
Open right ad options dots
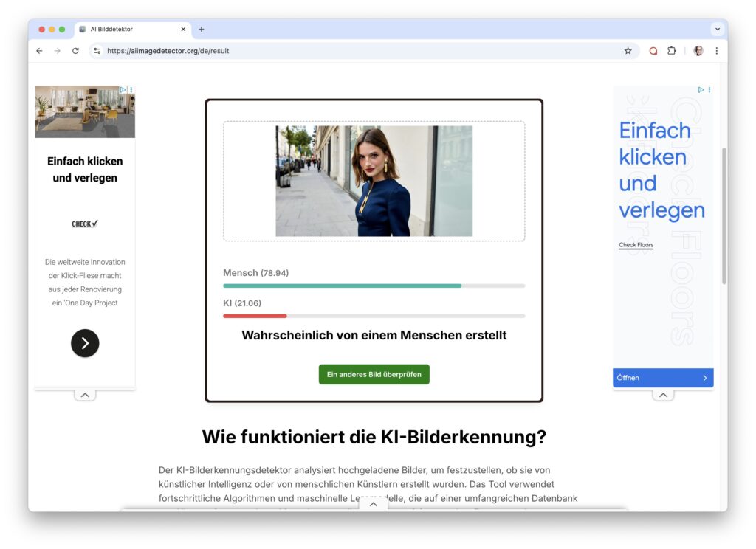point(709,89)
